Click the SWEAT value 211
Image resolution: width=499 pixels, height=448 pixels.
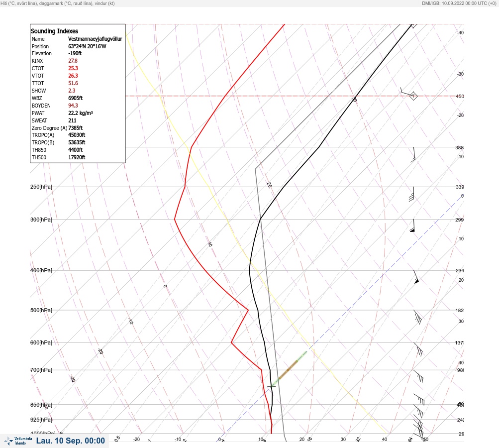click(72, 120)
